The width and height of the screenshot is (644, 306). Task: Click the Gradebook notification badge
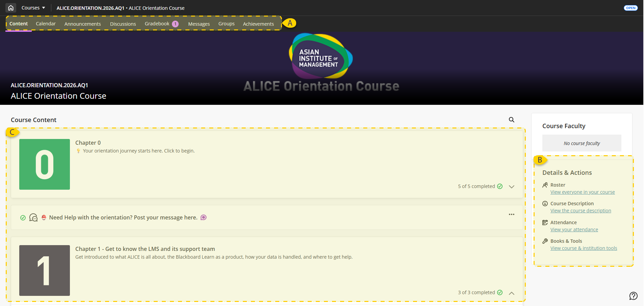pyautogui.click(x=175, y=24)
